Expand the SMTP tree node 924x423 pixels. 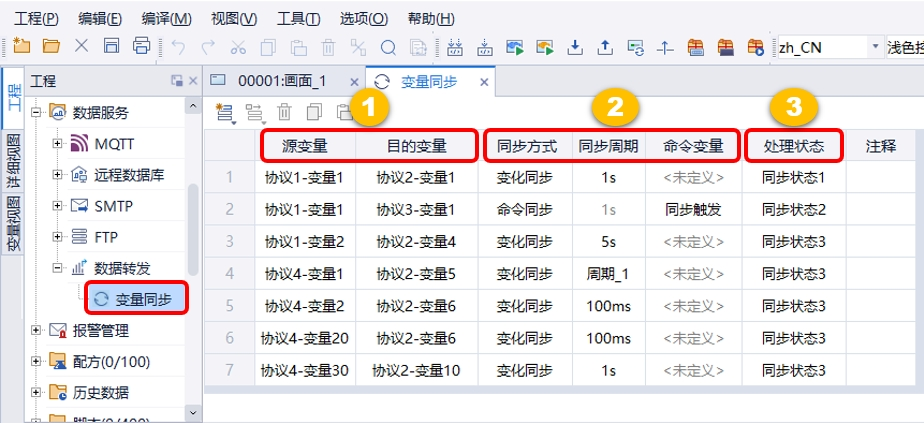click(x=58, y=206)
